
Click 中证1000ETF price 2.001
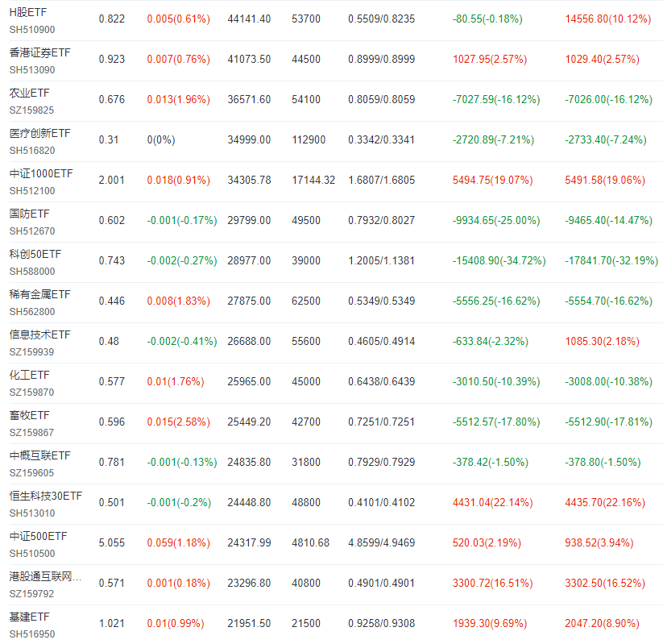pyautogui.click(x=112, y=181)
